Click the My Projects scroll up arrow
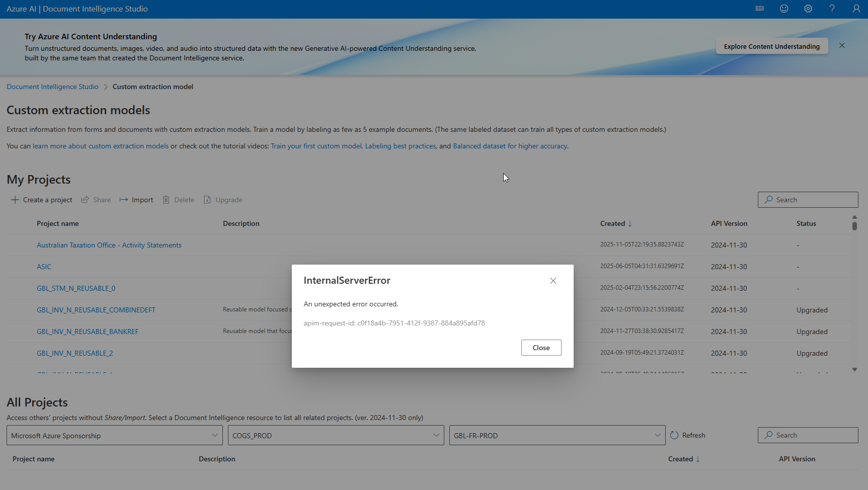Screen dimensions: 868x490 854,217
